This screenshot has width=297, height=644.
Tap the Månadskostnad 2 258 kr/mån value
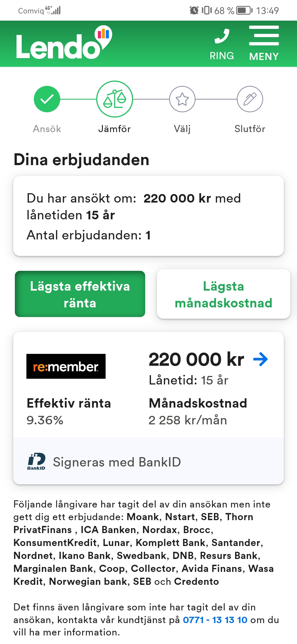coord(188,420)
